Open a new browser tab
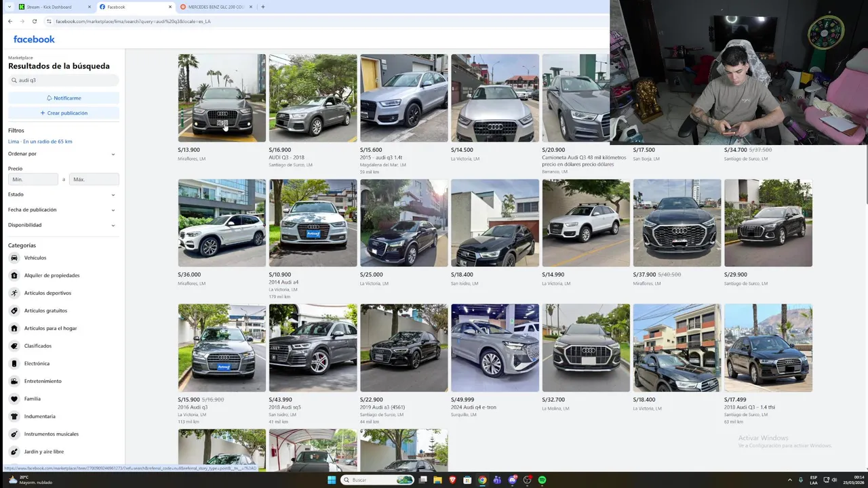The width and height of the screenshot is (868, 488). [x=263, y=7]
